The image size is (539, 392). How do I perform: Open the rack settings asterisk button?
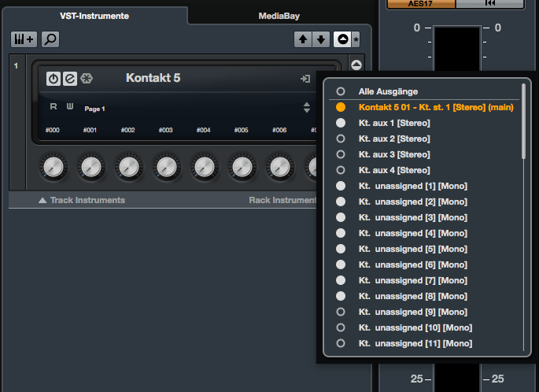click(x=356, y=39)
